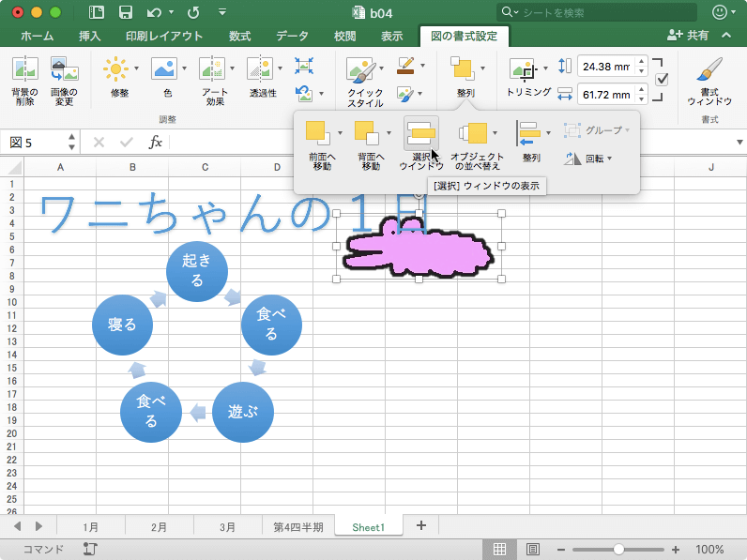747x560 pixels.
Task: Expand the Corrections (修整) dropdown arrow
Action: click(137, 68)
